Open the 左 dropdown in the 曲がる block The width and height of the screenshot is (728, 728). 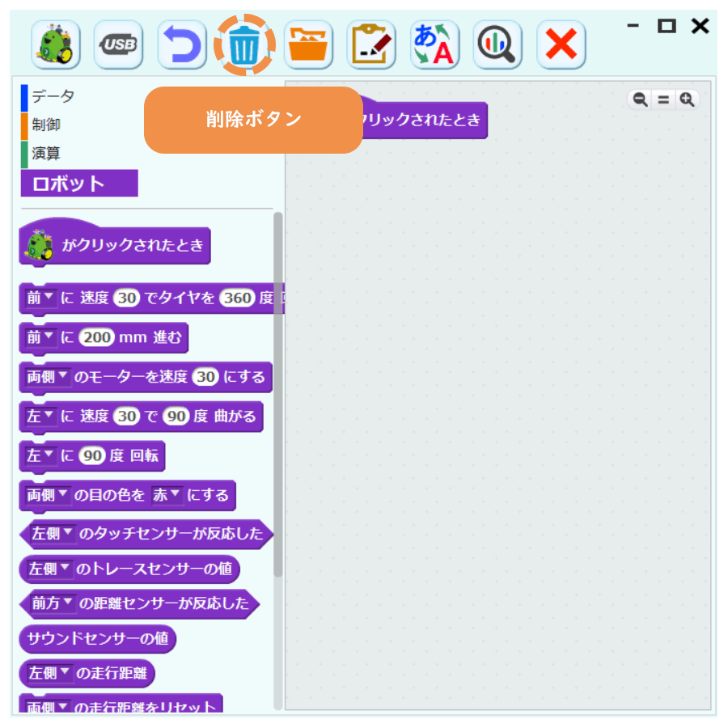40,416
